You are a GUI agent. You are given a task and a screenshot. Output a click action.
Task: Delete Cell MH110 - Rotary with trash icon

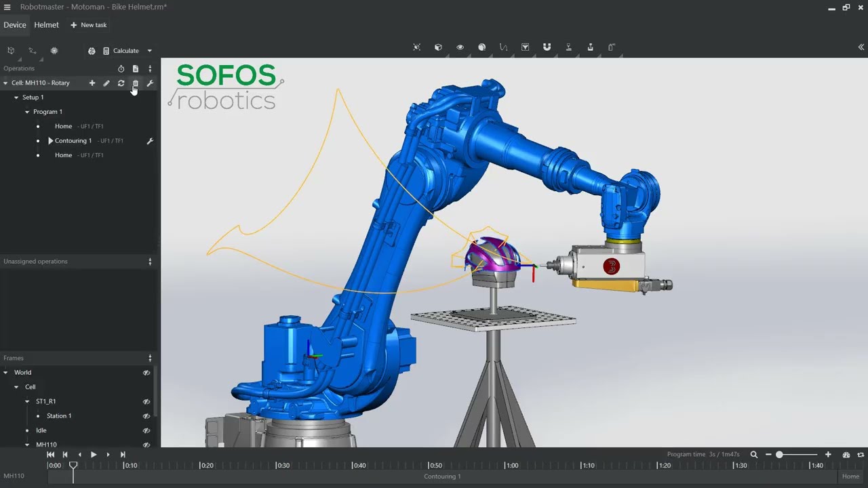(136, 83)
